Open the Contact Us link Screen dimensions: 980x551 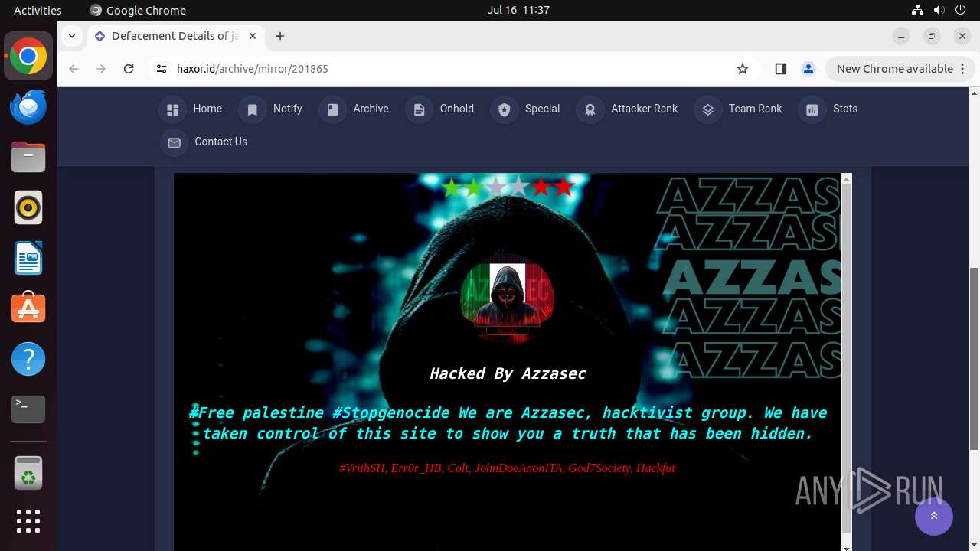[220, 142]
